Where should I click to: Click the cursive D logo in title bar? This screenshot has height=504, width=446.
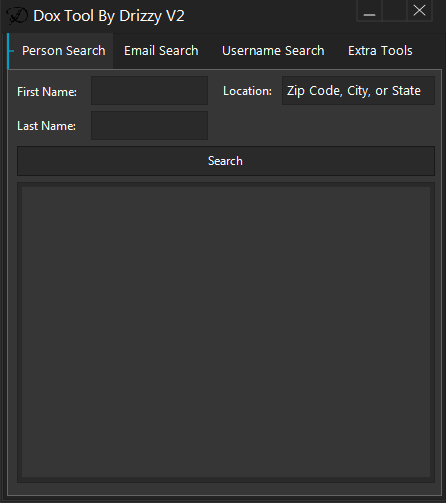[17, 16]
